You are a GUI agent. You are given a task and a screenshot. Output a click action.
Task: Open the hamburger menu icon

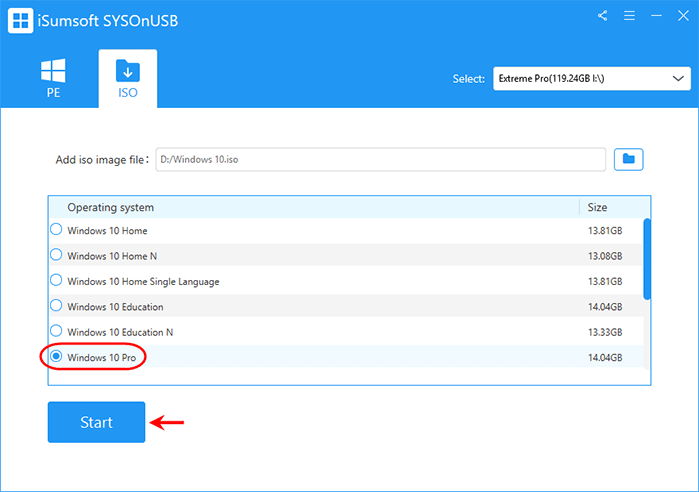coord(629,16)
